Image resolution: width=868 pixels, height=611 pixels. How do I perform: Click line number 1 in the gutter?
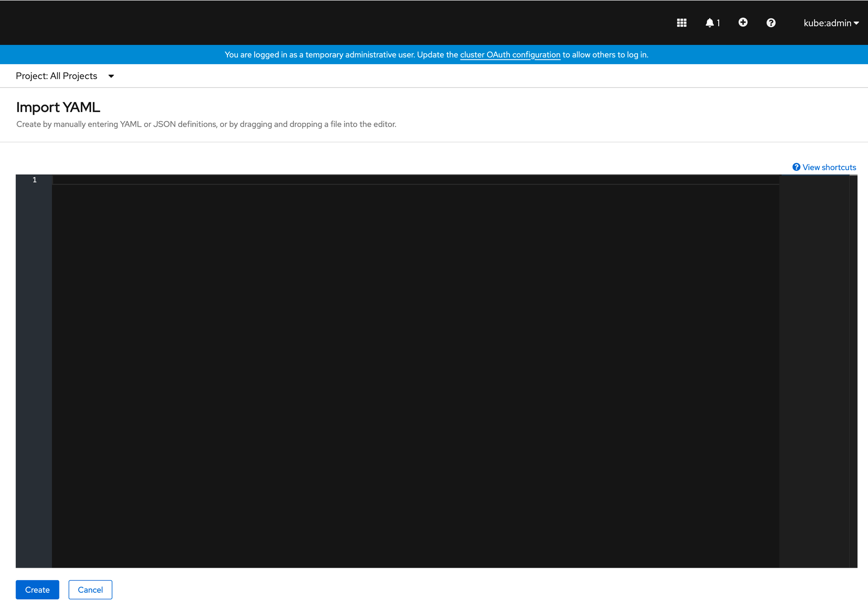point(35,180)
